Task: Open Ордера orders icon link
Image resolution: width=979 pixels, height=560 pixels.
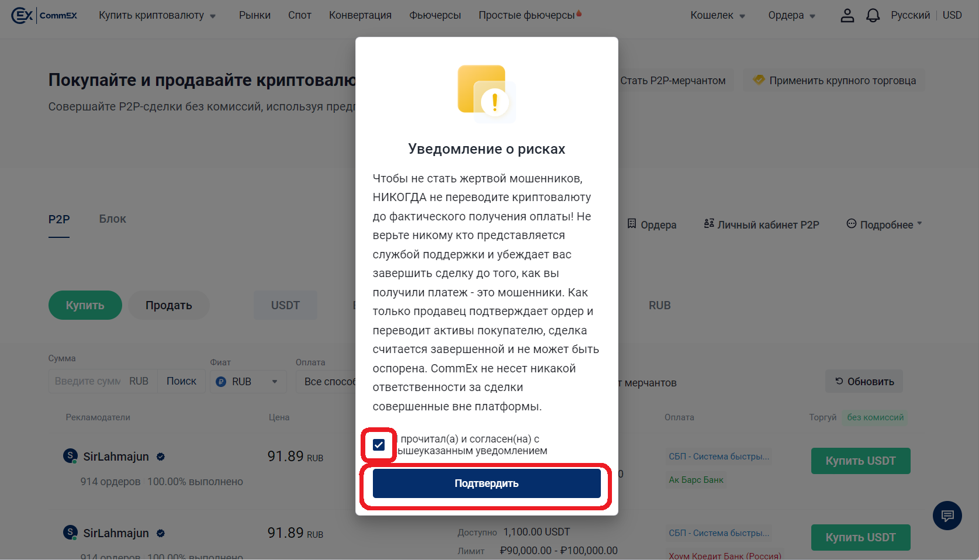Action: [651, 224]
